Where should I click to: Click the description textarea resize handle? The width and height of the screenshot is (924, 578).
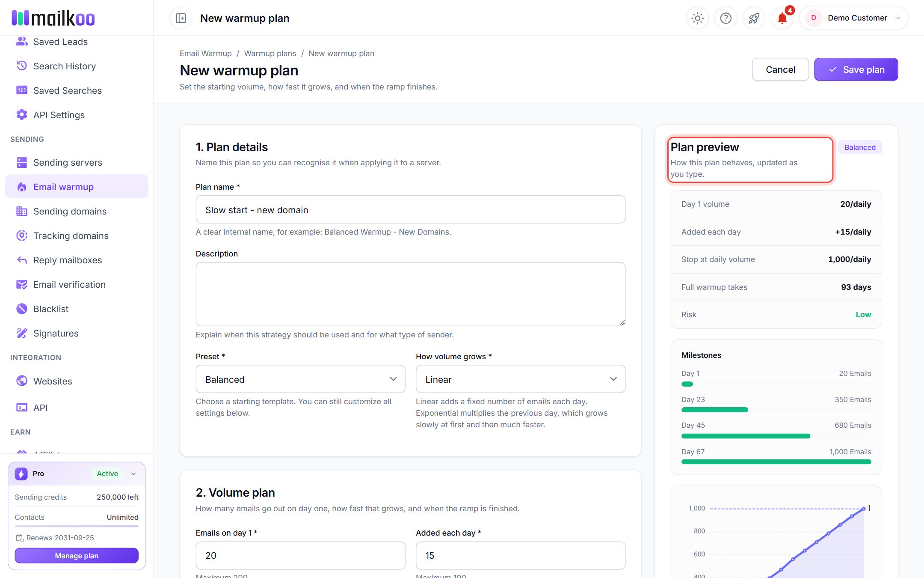pyautogui.click(x=622, y=322)
